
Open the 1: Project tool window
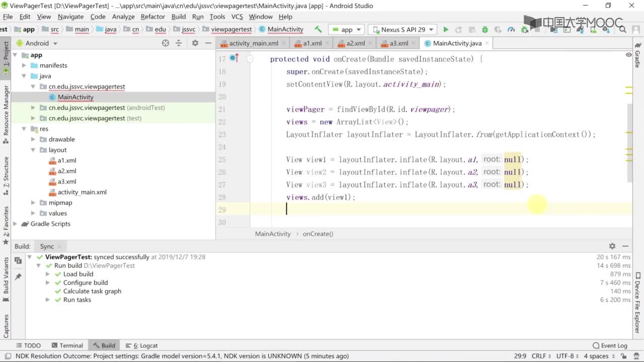pos(6,57)
